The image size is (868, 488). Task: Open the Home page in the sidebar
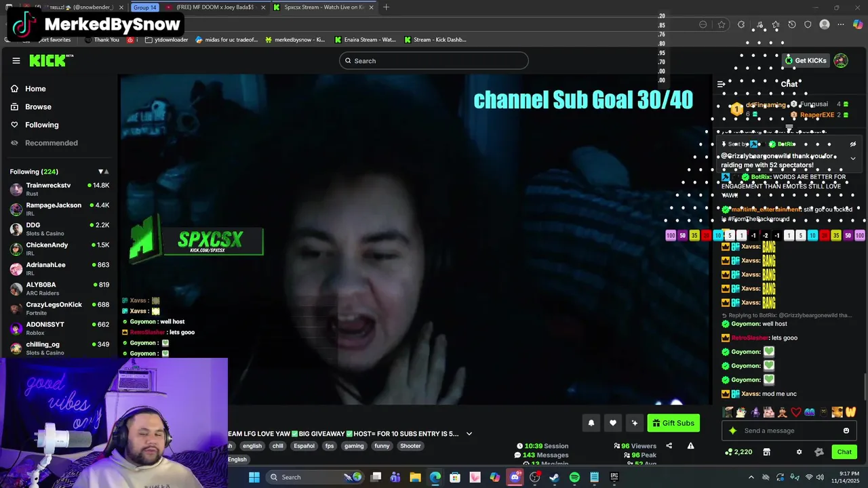click(x=35, y=89)
